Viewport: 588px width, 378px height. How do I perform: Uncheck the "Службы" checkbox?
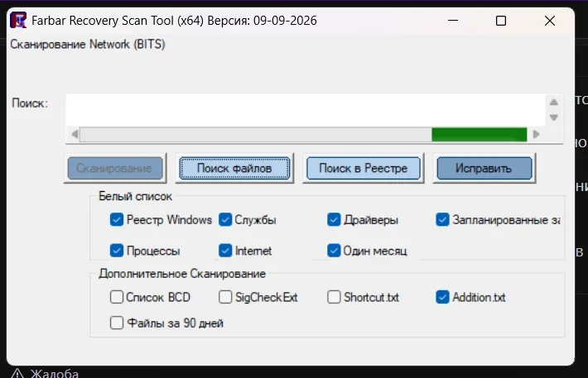click(x=225, y=219)
